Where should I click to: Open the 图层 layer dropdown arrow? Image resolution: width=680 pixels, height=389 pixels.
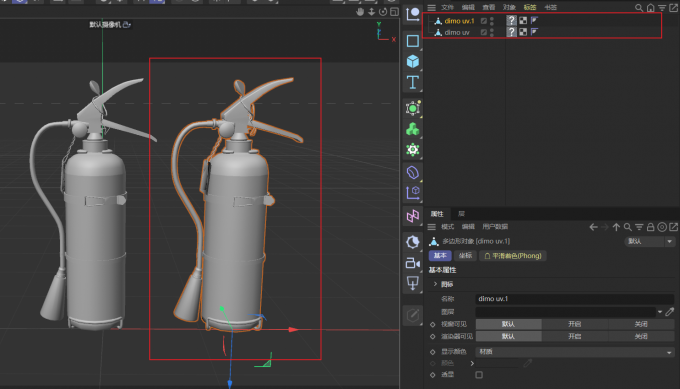pyautogui.click(x=660, y=312)
